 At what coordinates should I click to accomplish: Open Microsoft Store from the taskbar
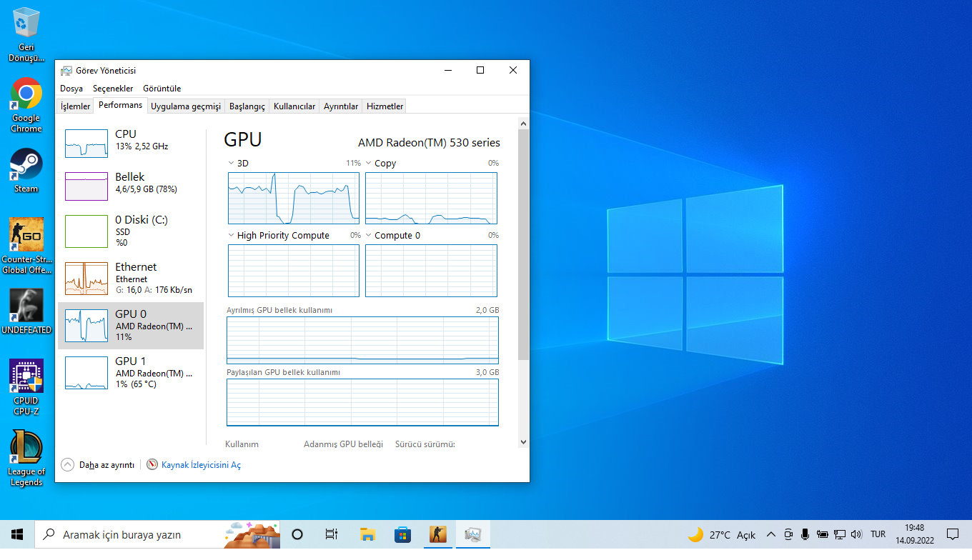(402, 534)
